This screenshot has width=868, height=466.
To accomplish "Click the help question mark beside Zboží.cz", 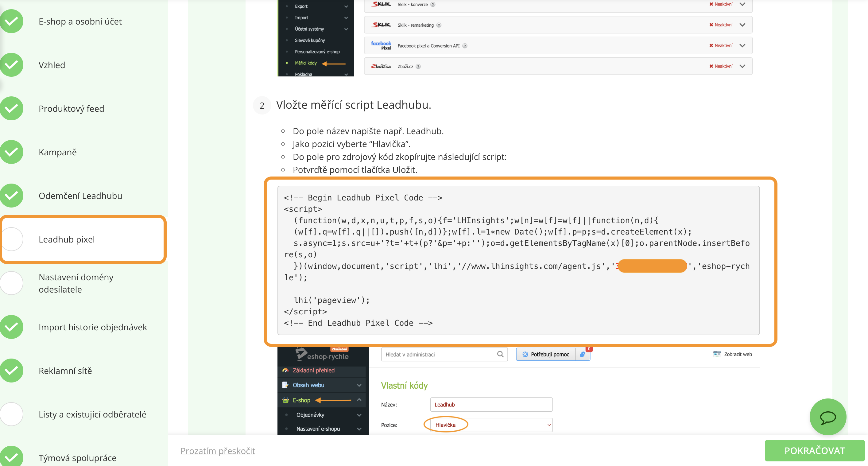I will tap(418, 66).
